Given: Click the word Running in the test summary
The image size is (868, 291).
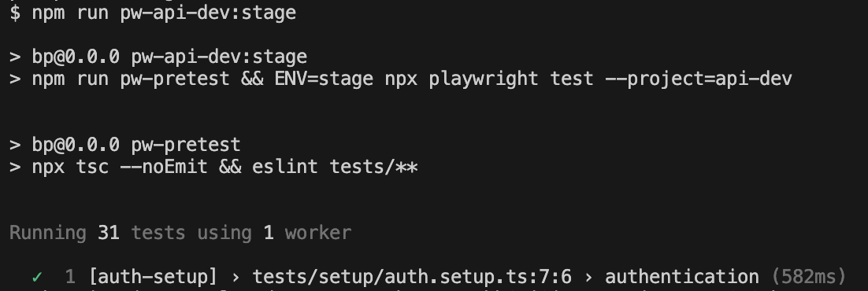Looking at the screenshot, I should (x=47, y=232).
